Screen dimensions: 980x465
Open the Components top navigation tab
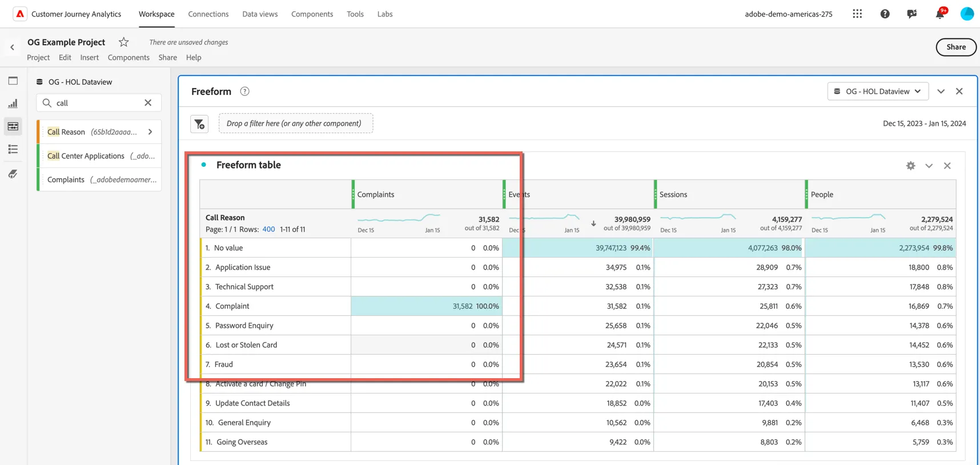[x=312, y=14]
